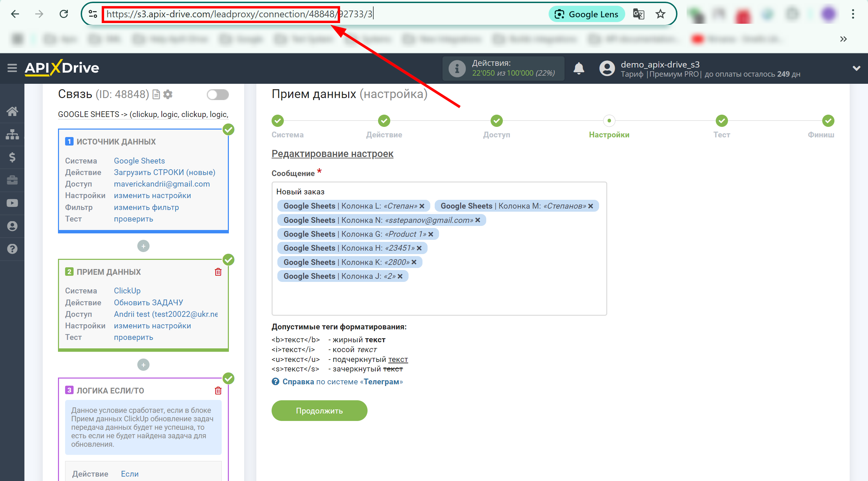
Task: Click проверить in source data block
Action: [x=134, y=219]
